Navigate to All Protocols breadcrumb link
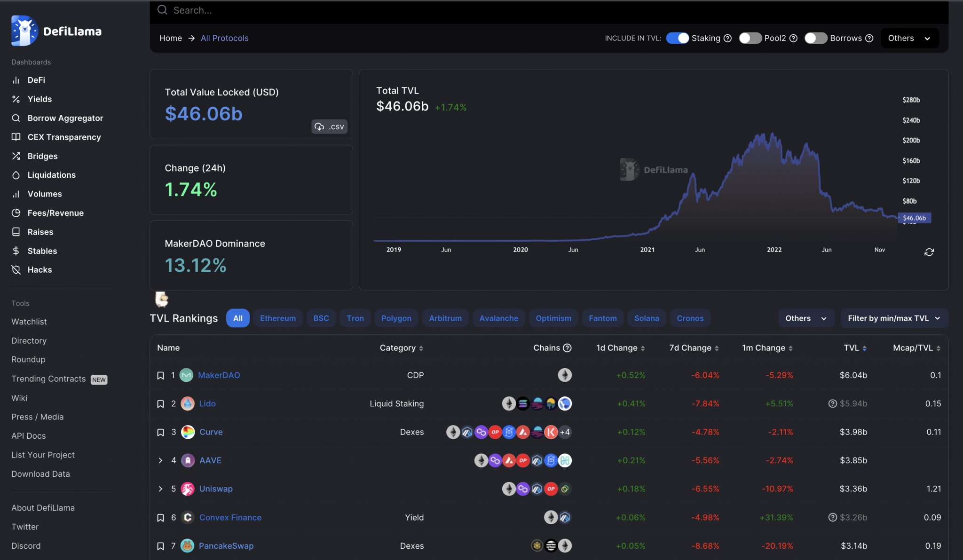This screenshot has width=963, height=560. pos(224,38)
